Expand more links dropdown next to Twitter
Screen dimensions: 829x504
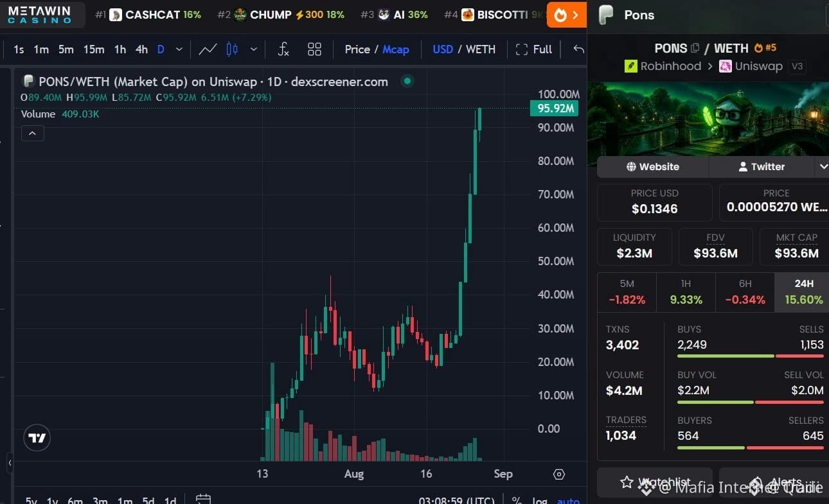coord(822,167)
